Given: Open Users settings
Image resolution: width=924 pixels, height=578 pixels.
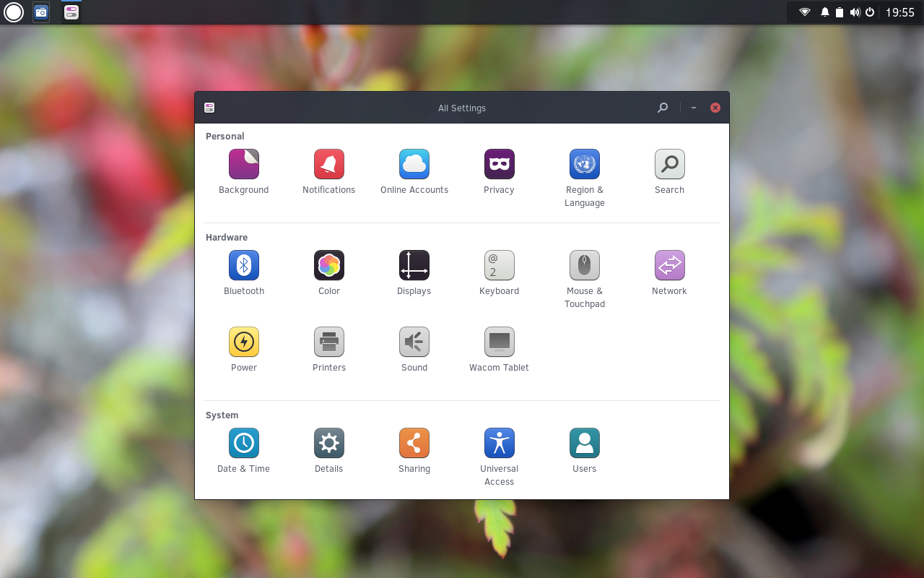Looking at the screenshot, I should [x=584, y=443].
